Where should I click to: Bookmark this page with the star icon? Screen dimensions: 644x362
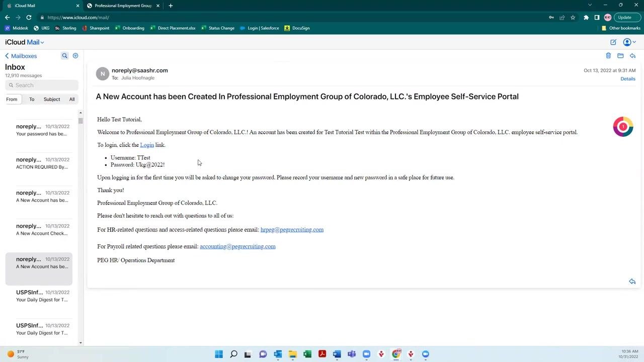coord(573,18)
